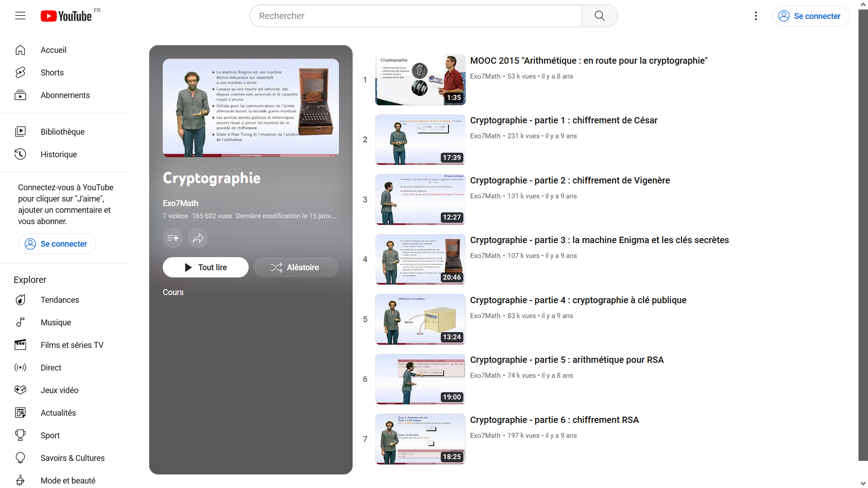Shuffle playlist with Aléatoire
The image size is (868, 488).
296,267
